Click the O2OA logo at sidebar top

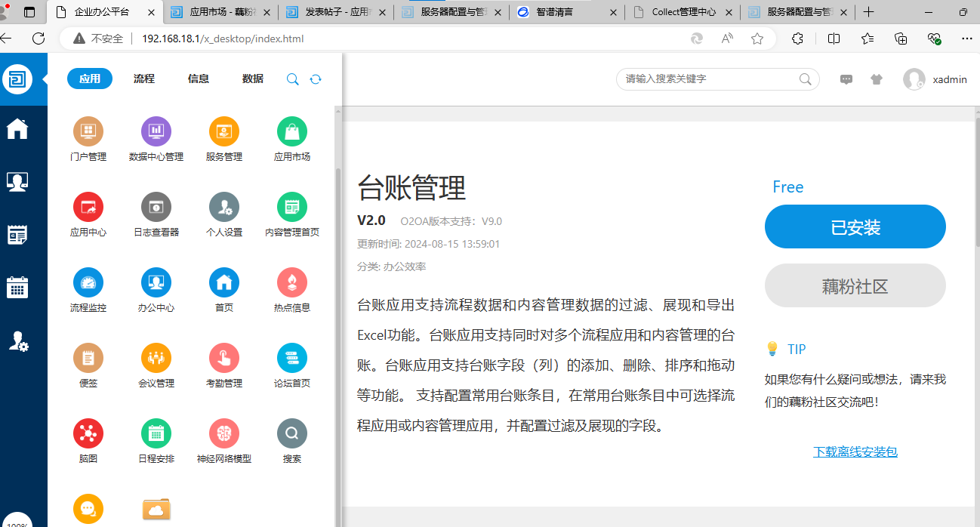point(17,79)
